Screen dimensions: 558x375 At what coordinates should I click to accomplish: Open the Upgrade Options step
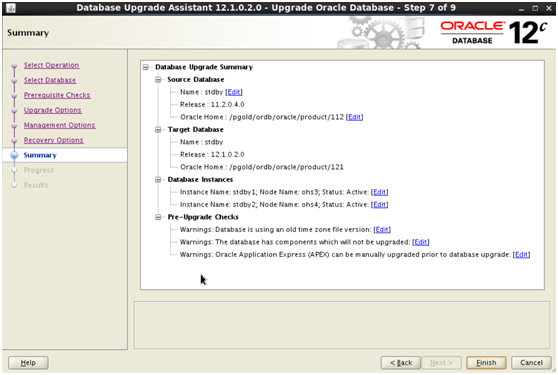(53, 110)
